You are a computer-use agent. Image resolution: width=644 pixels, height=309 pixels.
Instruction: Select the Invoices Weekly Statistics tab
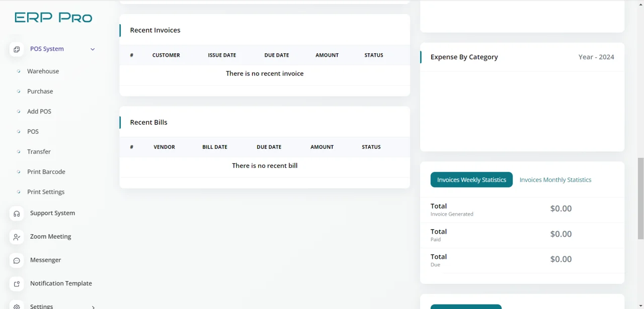click(x=471, y=180)
